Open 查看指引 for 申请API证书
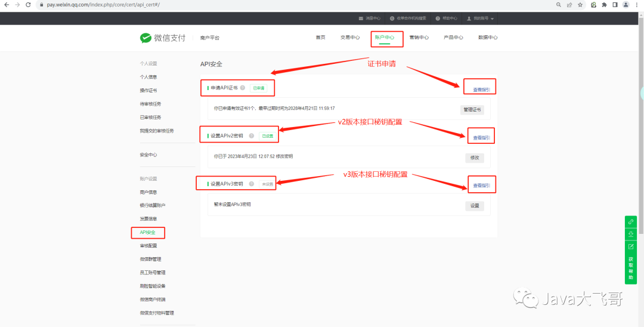 (x=481, y=90)
